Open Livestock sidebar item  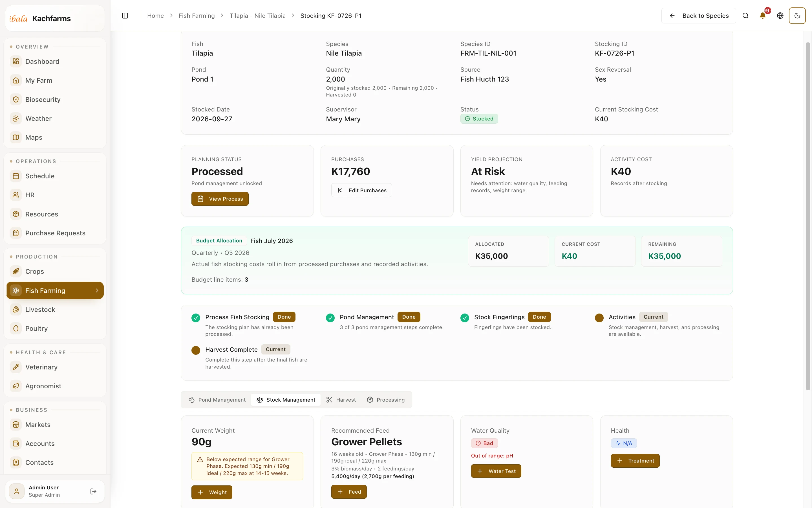point(55,309)
